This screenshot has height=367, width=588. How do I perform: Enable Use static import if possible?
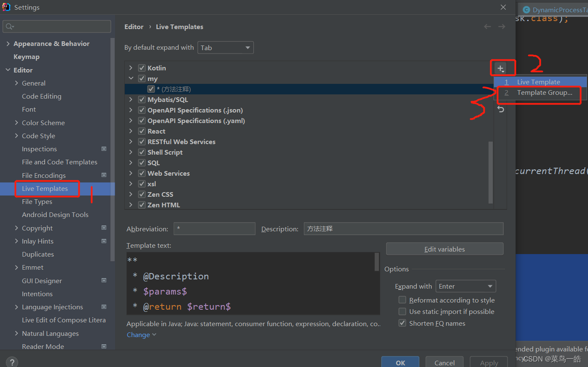[403, 311]
